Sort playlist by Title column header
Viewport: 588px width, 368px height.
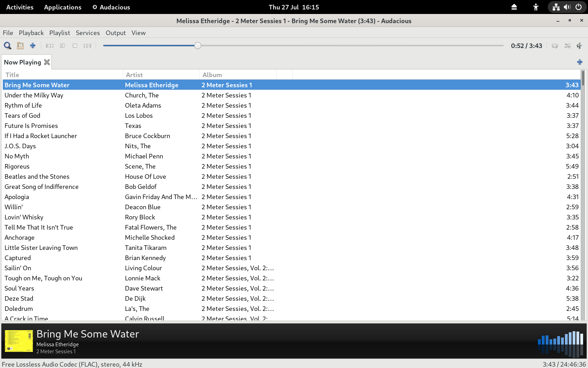click(x=63, y=75)
